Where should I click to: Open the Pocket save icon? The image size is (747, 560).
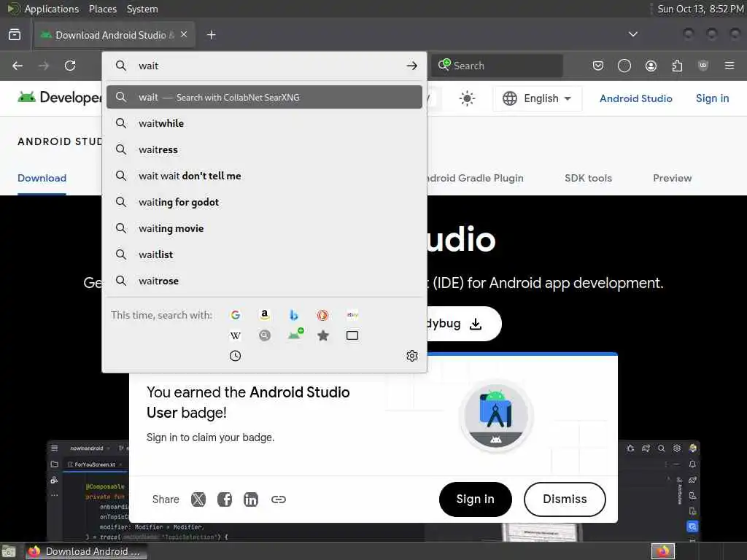598,66
